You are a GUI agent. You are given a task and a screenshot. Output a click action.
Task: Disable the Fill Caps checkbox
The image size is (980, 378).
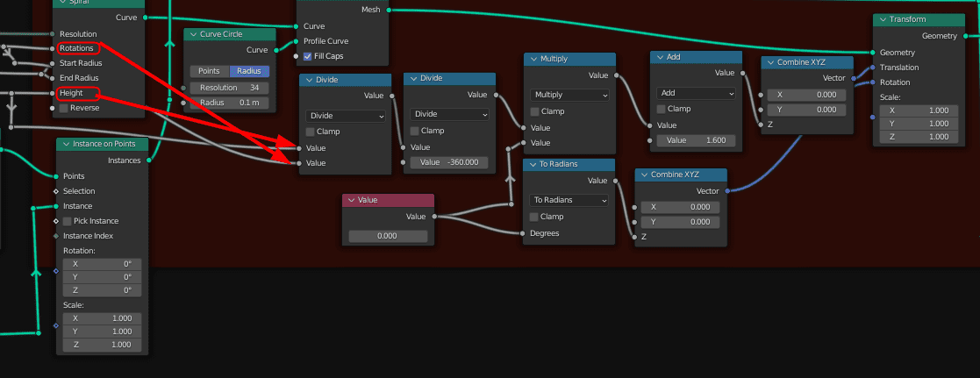[307, 56]
